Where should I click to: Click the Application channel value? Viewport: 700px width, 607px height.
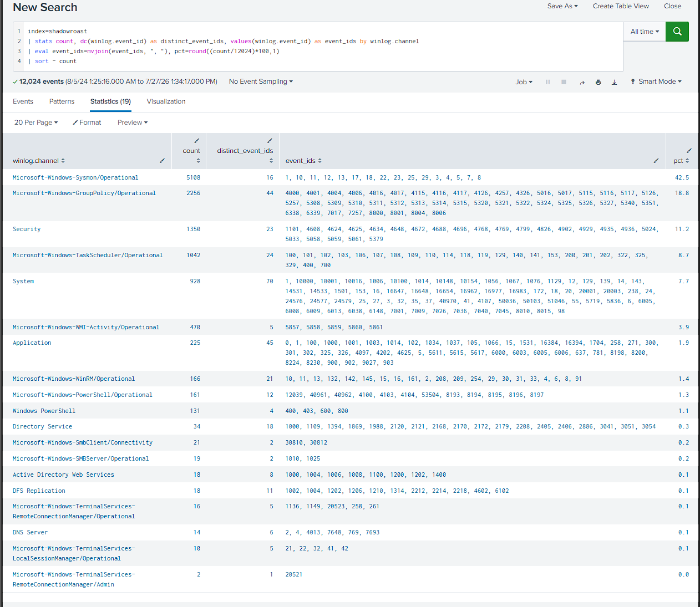pos(32,343)
